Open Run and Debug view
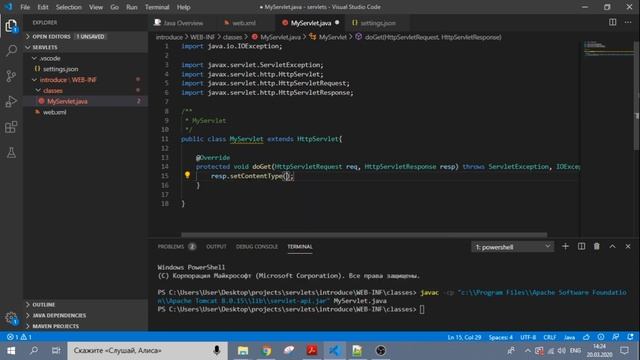Viewport: 640px width, 360px height. tap(11, 102)
